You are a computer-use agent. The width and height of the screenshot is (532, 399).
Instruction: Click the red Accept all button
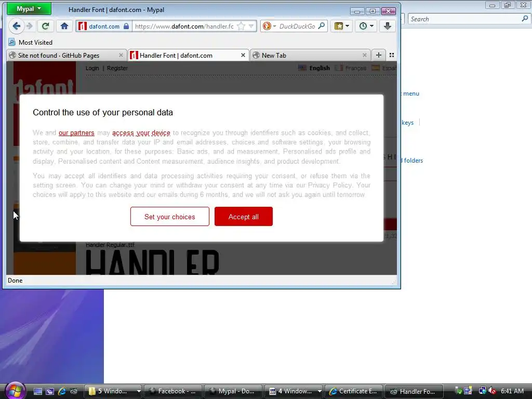click(x=244, y=217)
